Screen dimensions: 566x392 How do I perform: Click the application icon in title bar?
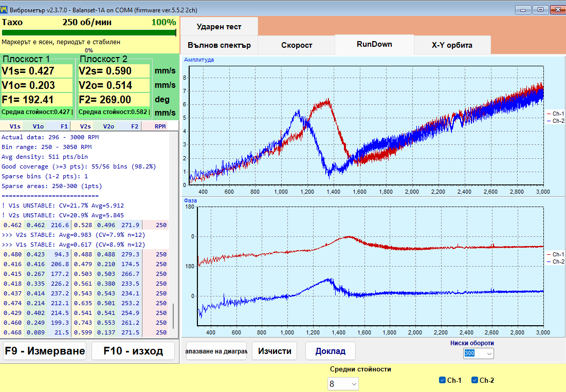click(x=4, y=10)
